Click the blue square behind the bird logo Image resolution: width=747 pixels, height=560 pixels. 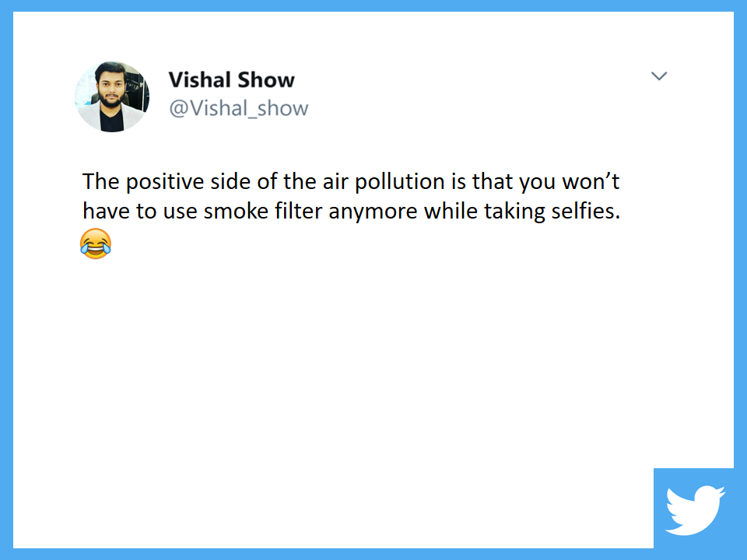pyautogui.click(x=693, y=508)
